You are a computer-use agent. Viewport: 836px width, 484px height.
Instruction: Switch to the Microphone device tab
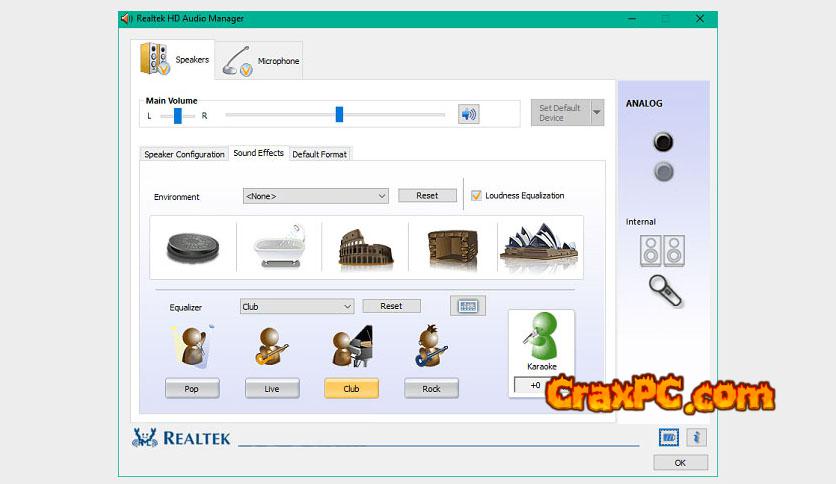260,61
